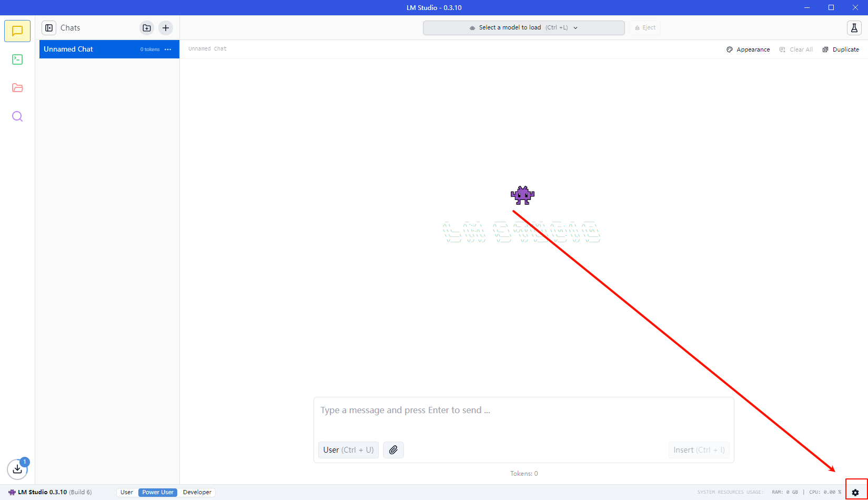Click the Appearance button

click(x=748, y=49)
